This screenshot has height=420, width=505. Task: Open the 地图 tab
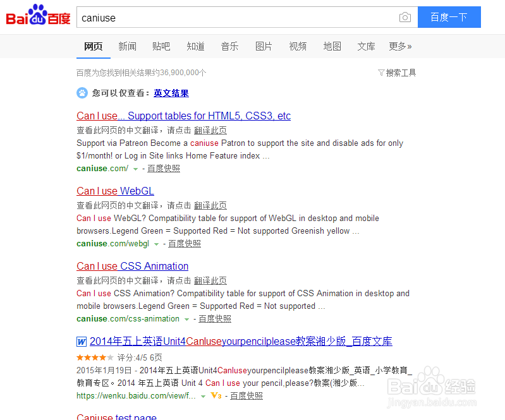pos(332,46)
